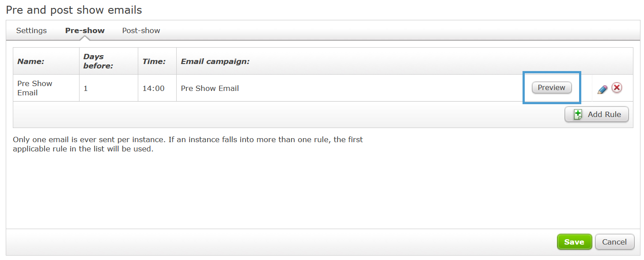Click the days before value 1
The image size is (644, 260).
pyautogui.click(x=86, y=88)
